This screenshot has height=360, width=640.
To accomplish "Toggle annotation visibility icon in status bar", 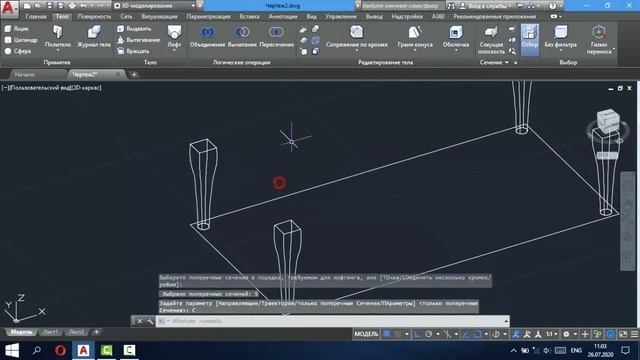I will [x=516, y=334].
